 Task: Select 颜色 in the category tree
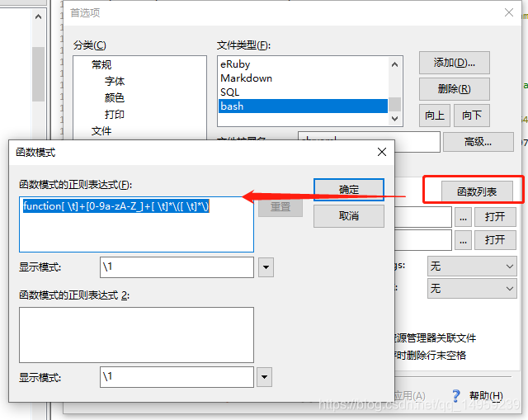[115, 97]
